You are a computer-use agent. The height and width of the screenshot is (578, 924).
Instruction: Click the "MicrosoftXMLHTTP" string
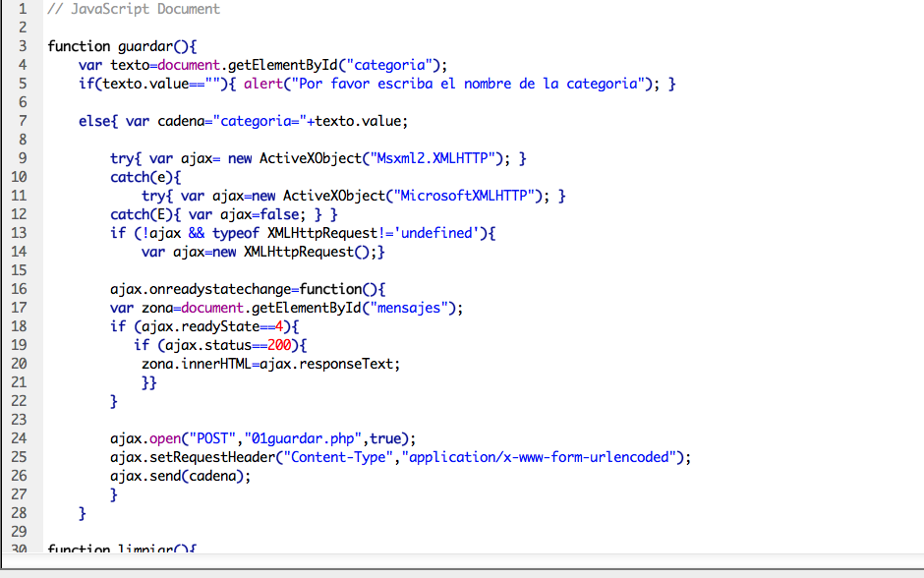coord(468,196)
